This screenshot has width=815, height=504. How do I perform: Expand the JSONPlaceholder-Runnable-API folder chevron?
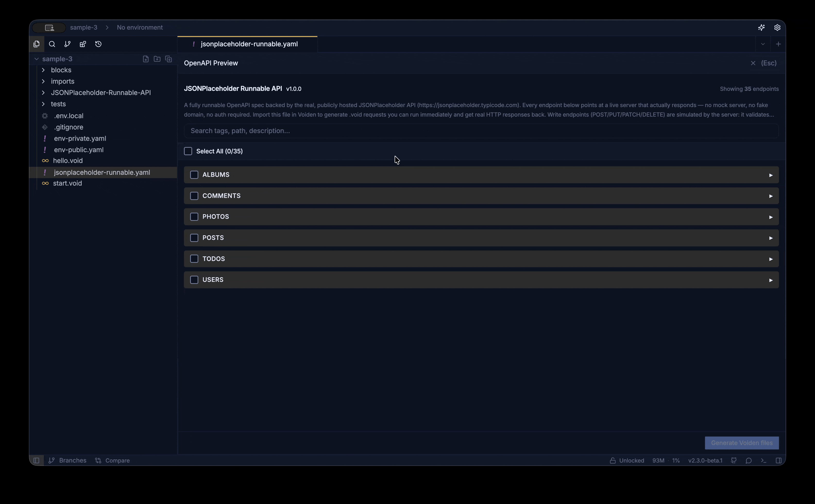43,93
